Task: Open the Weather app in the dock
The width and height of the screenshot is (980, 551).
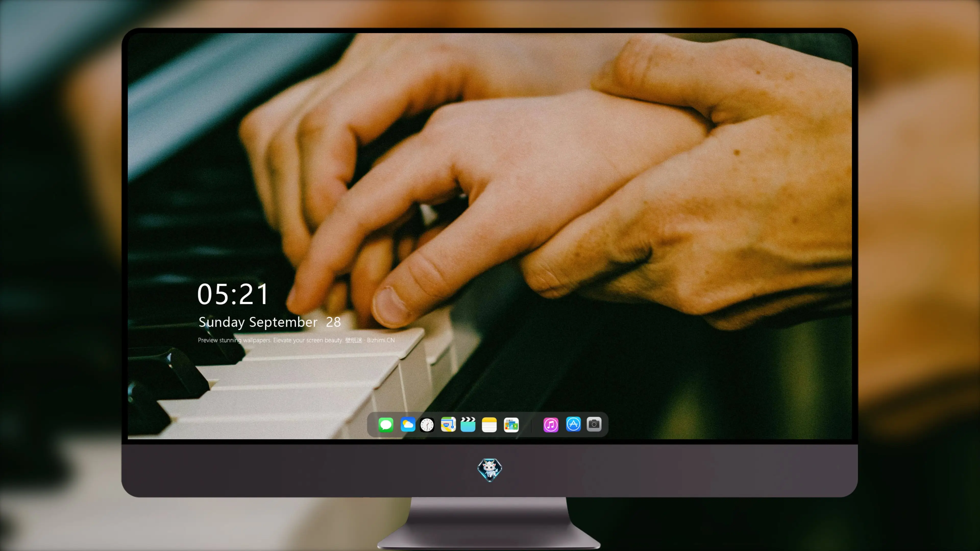Action: (x=408, y=424)
